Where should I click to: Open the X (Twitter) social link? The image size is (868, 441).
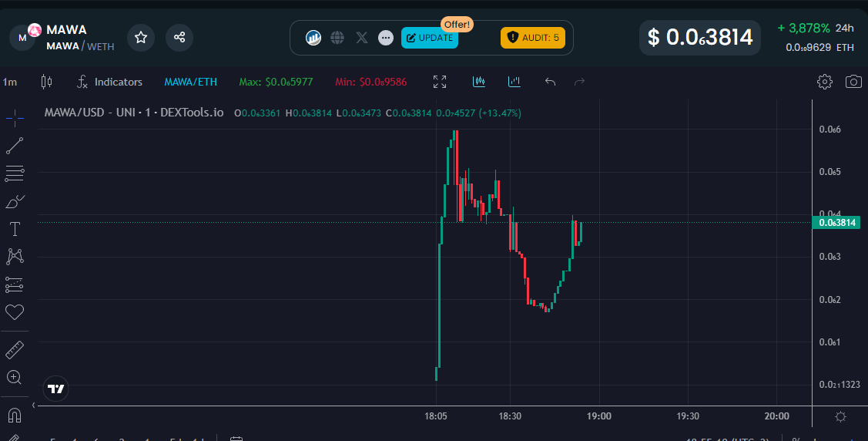361,38
